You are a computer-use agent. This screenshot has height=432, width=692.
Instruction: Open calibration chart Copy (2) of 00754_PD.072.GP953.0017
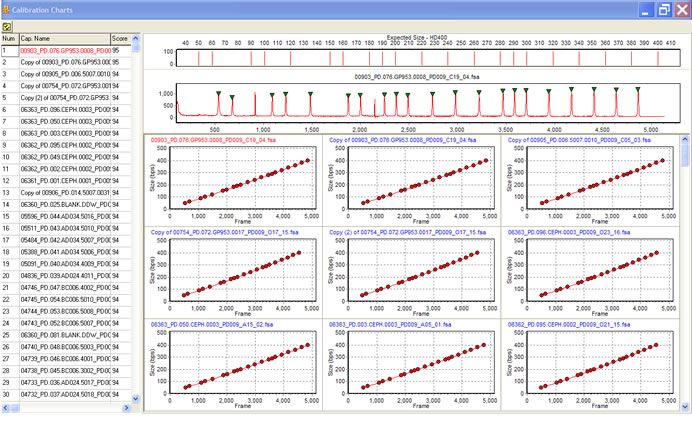click(x=412, y=273)
